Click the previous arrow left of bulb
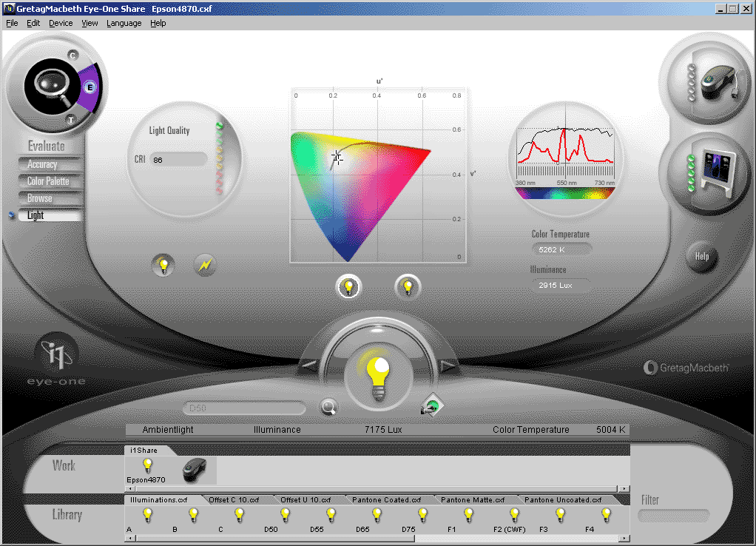The width and height of the screenshot is (756, 546). coord(308,366)
